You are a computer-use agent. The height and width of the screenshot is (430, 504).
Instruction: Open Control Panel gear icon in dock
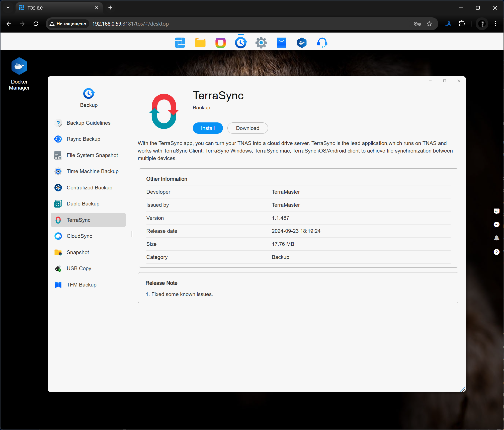[261, 43]
